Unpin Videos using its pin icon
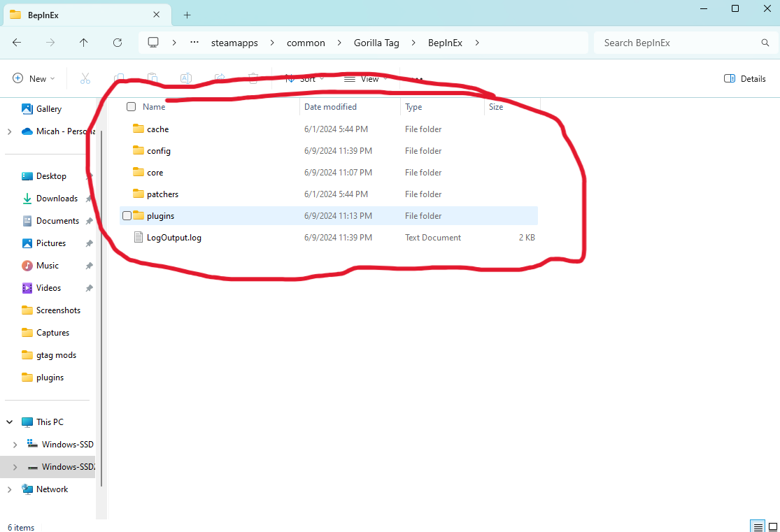The height and width of the screenshot is (532, 780). (x=89, y=288)
